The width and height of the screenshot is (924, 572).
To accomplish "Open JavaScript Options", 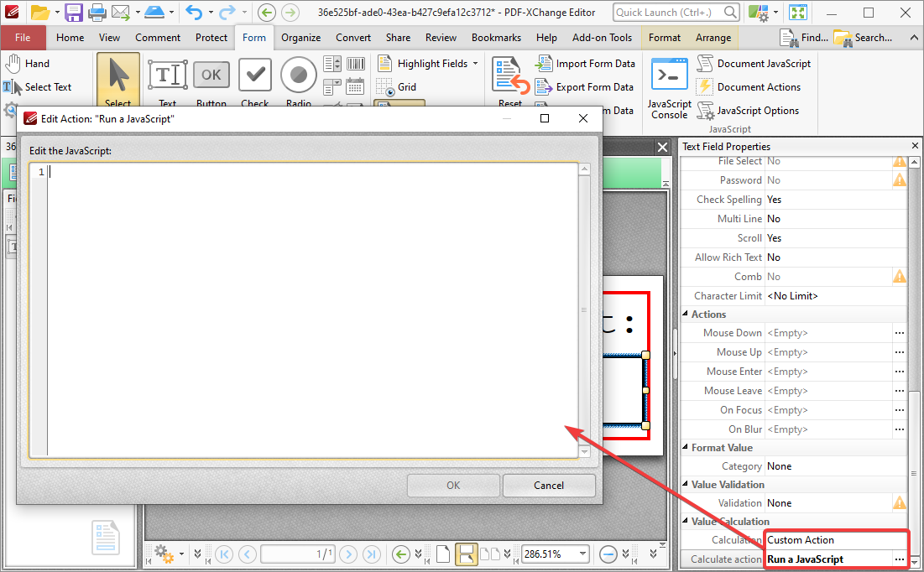I will point(748,110).
